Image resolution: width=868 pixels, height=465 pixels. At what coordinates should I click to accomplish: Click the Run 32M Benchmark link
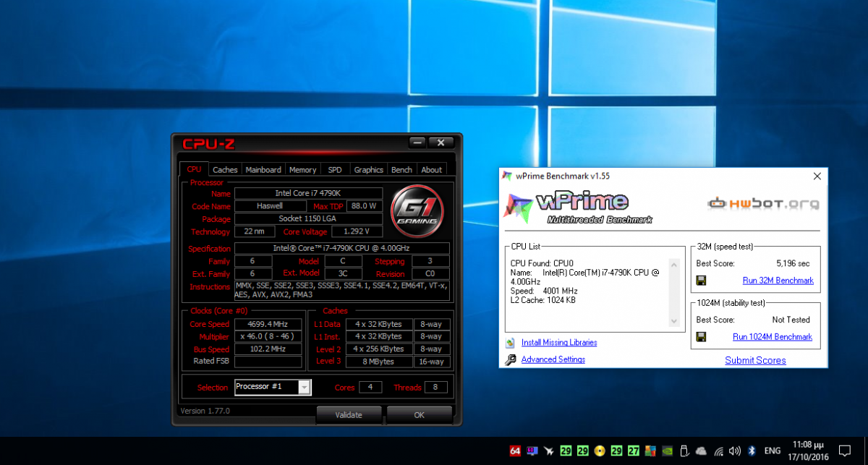point(778,281)
